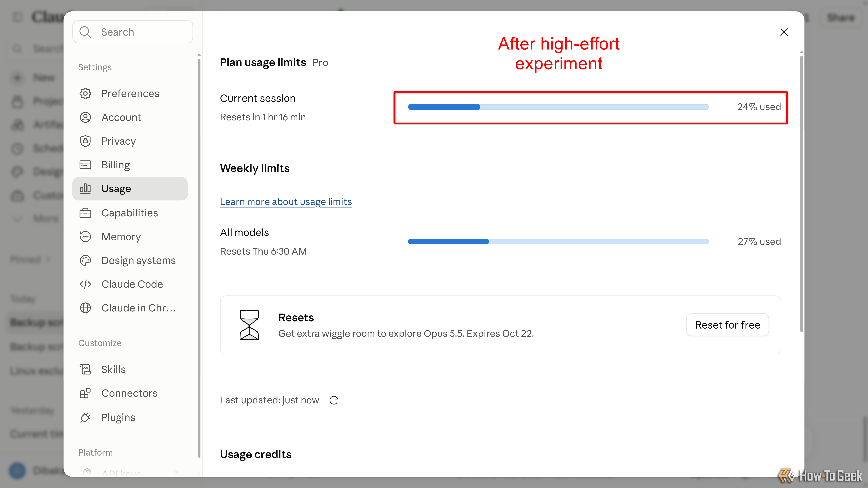Click the 'Resets in 1 hr 16 min' text
This screenshot has height=488, width=868.
263,117
